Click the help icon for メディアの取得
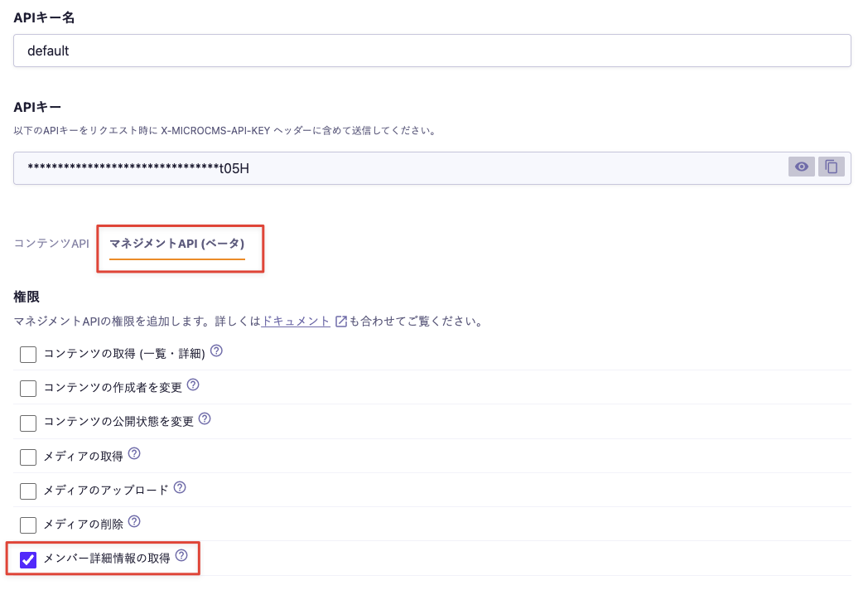Screen dimensions: 868x590 pyautogui.click(x=133, y=453)
